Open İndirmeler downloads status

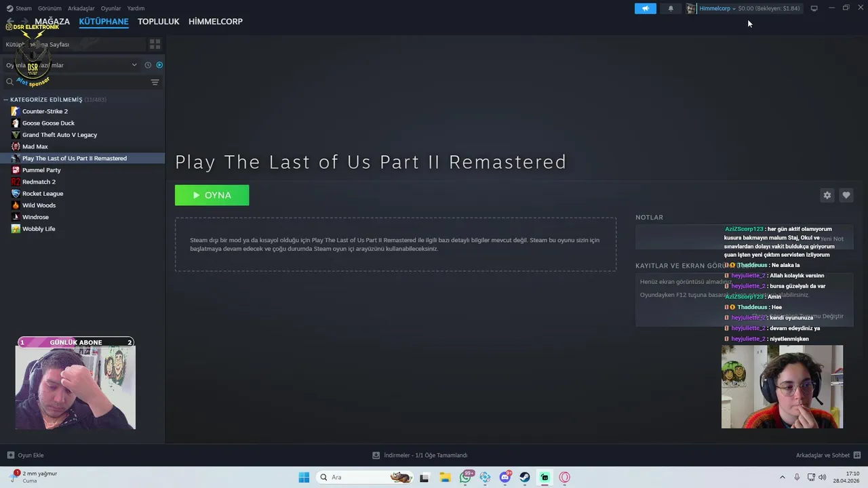pos(426,455)
